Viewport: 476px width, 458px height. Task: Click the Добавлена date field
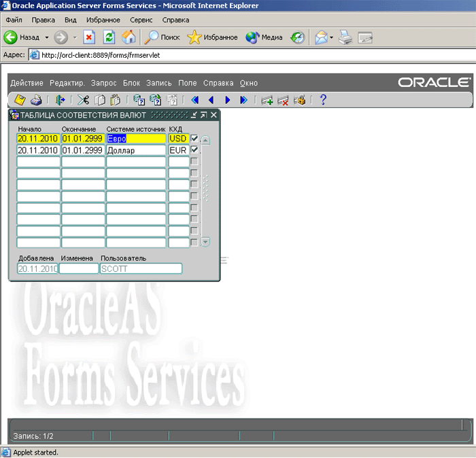click(37, 268)
